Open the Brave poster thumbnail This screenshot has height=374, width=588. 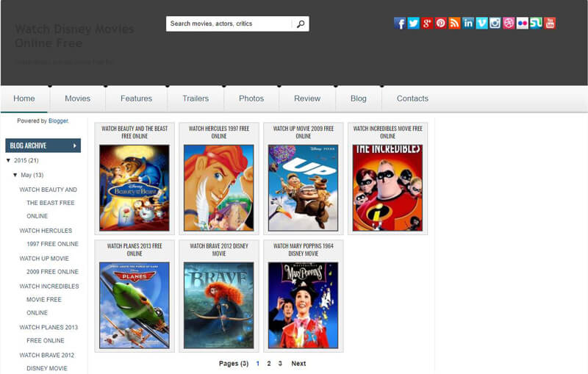click(218, 306)
